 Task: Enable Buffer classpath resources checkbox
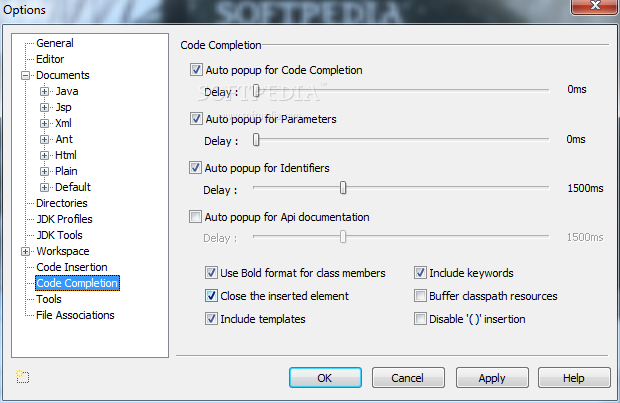[420, 295]
